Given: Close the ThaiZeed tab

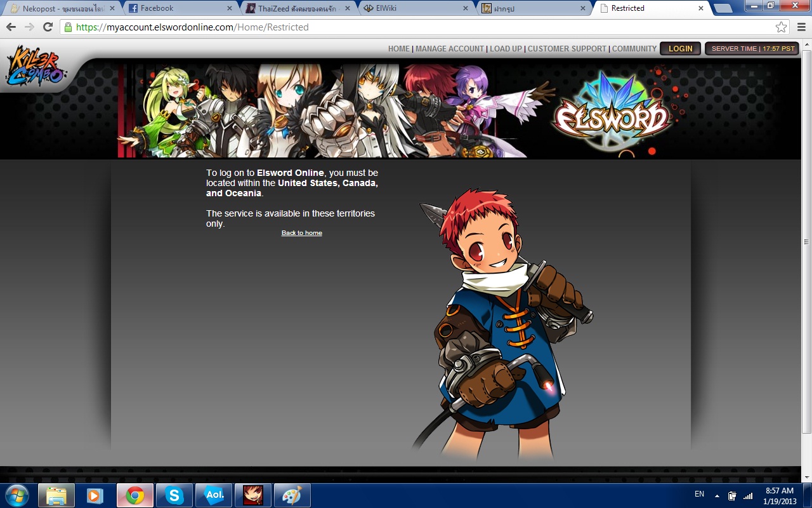Looking at the screenshot, I should (348, 8).
